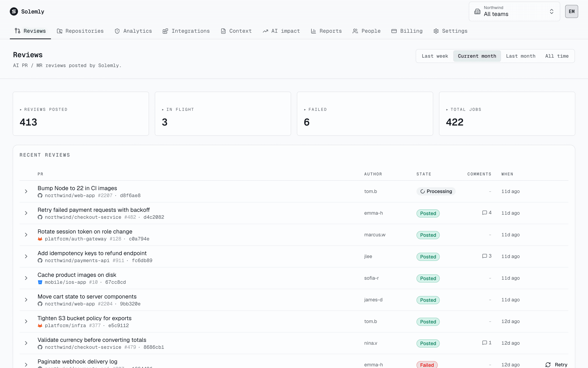The image size is (588, 368).
Task: Open the Northwind All teams dropdown
Action: click(x=514, y=11)
